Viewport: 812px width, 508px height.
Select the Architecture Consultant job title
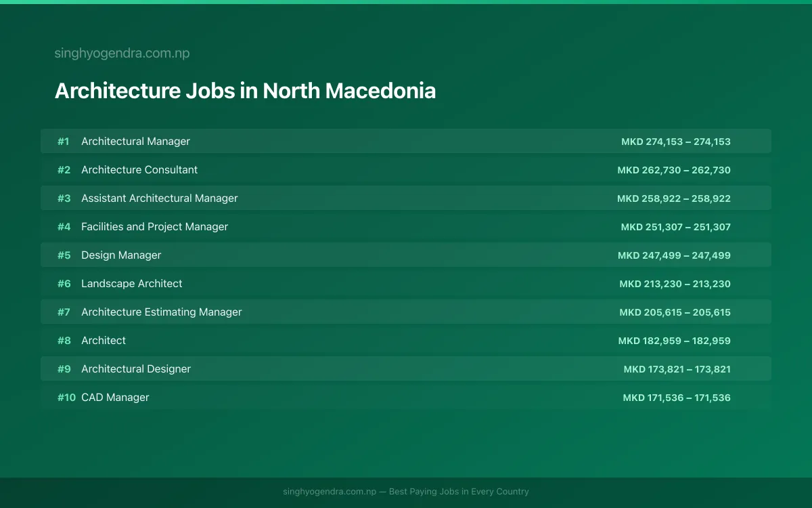[x=139, y=170]
